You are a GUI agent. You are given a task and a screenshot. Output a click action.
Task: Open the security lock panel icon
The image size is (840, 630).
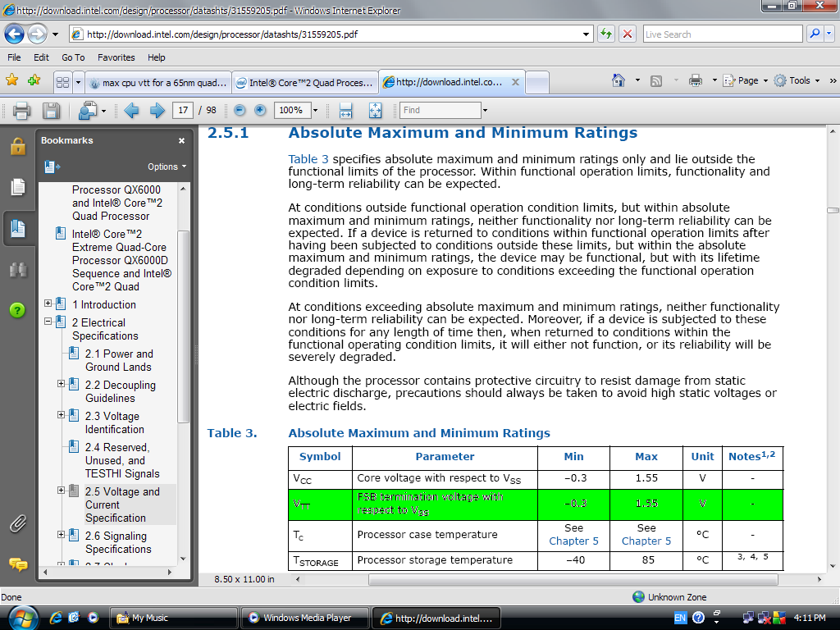pyautogui.click(x=18, y=146)
